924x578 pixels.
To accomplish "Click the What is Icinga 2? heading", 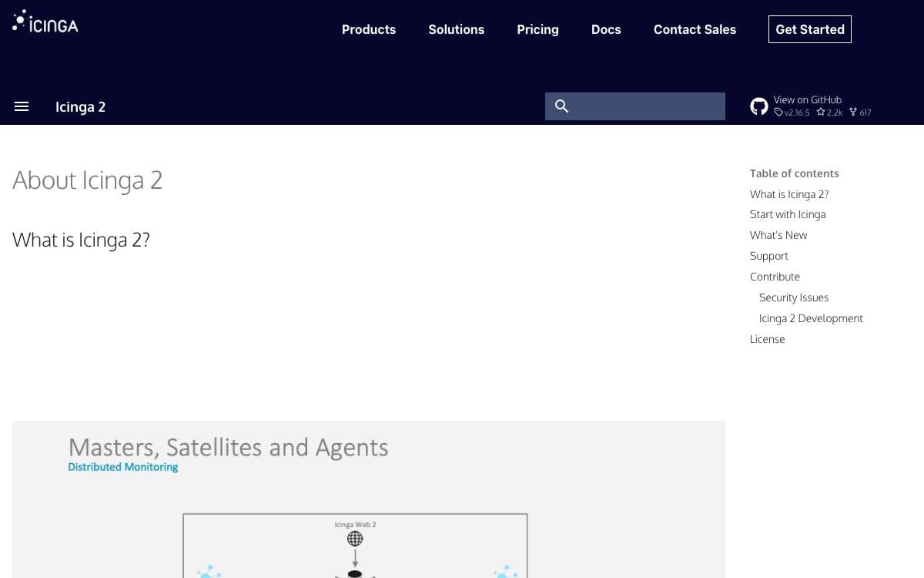I will (x=81, y=240).
